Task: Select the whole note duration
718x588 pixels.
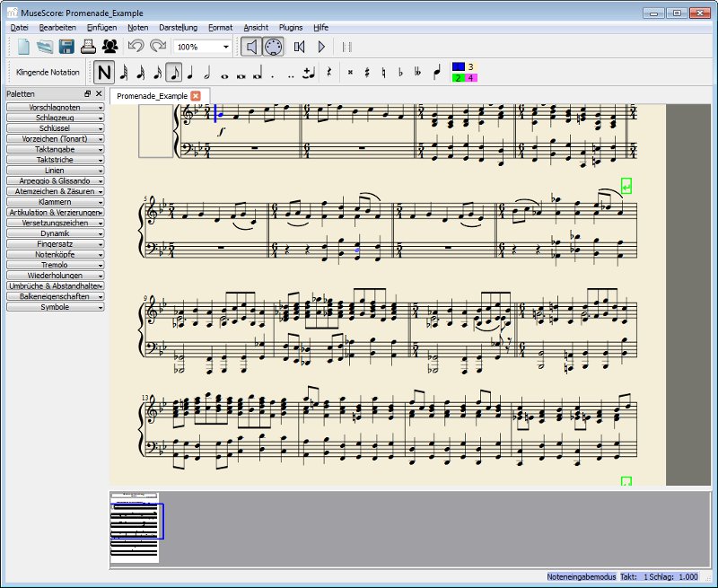Action: click(x=224, y=76)
